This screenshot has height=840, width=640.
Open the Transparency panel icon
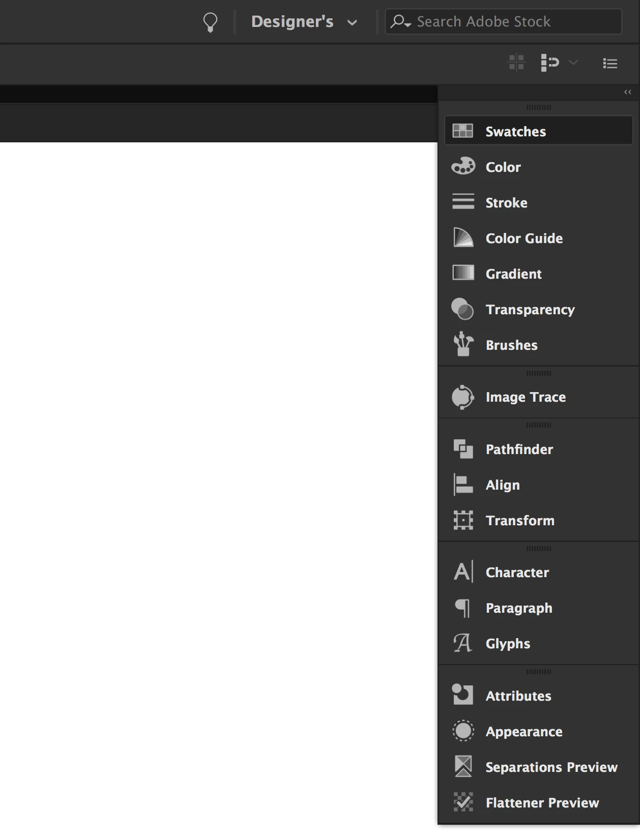[462, 309]
